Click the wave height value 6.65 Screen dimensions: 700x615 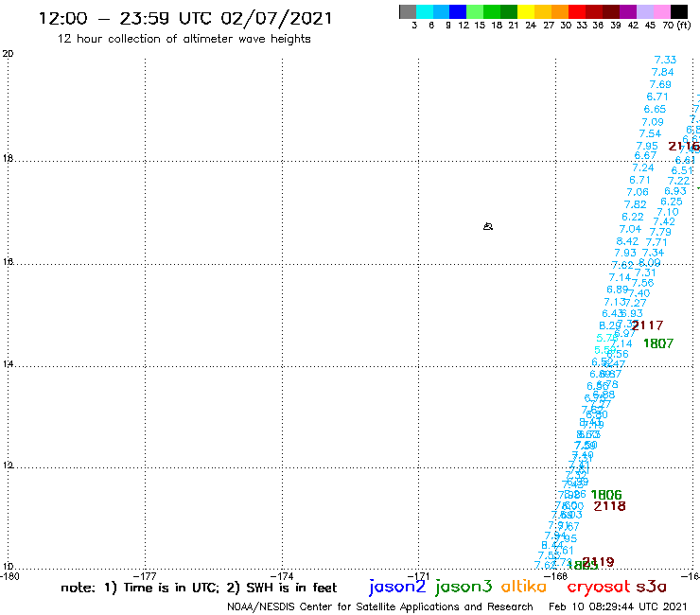[x=655, y=109]
